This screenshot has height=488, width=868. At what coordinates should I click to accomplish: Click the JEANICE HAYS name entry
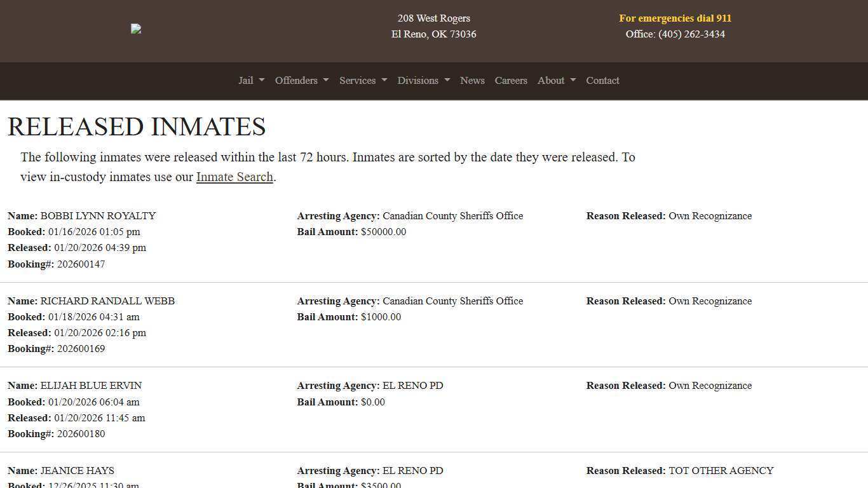(x=77, y=471)
